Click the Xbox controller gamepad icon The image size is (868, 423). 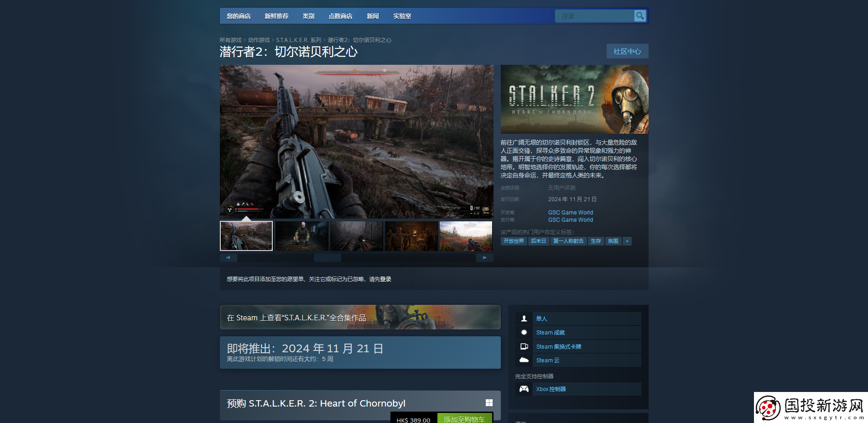click(524, 389)
